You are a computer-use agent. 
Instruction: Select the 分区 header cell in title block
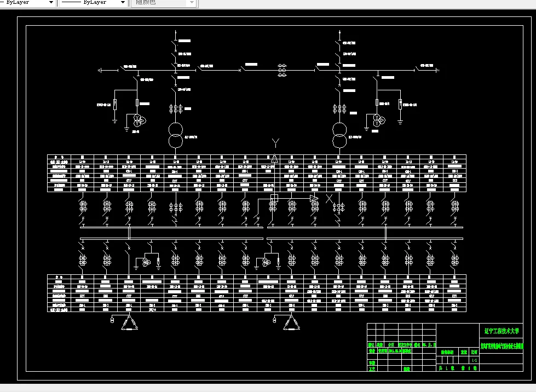391,345
